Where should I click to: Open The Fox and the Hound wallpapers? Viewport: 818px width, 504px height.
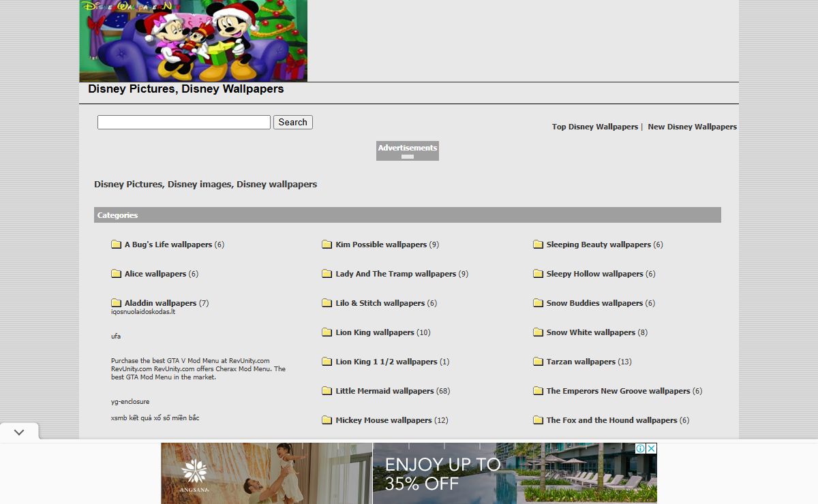pyautogui.click(x=612, y=420)
